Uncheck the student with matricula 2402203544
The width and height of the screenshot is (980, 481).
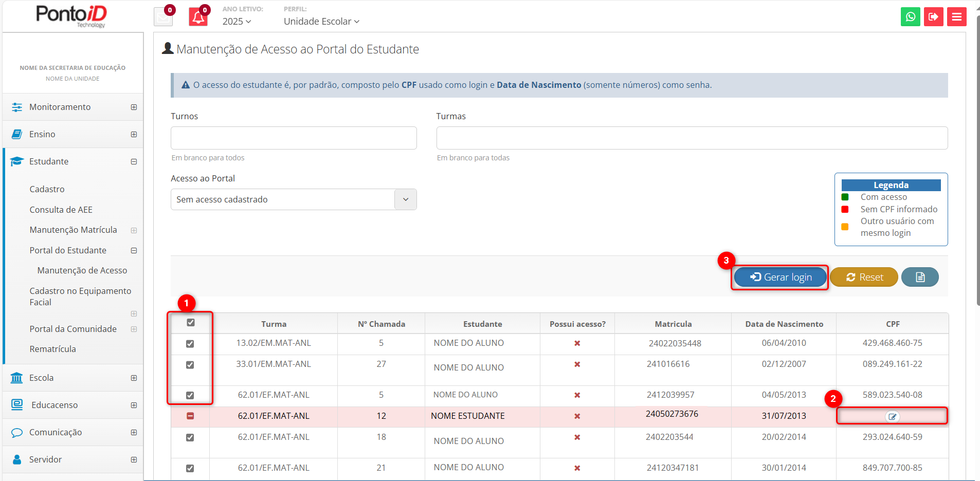tap(190, 438)
